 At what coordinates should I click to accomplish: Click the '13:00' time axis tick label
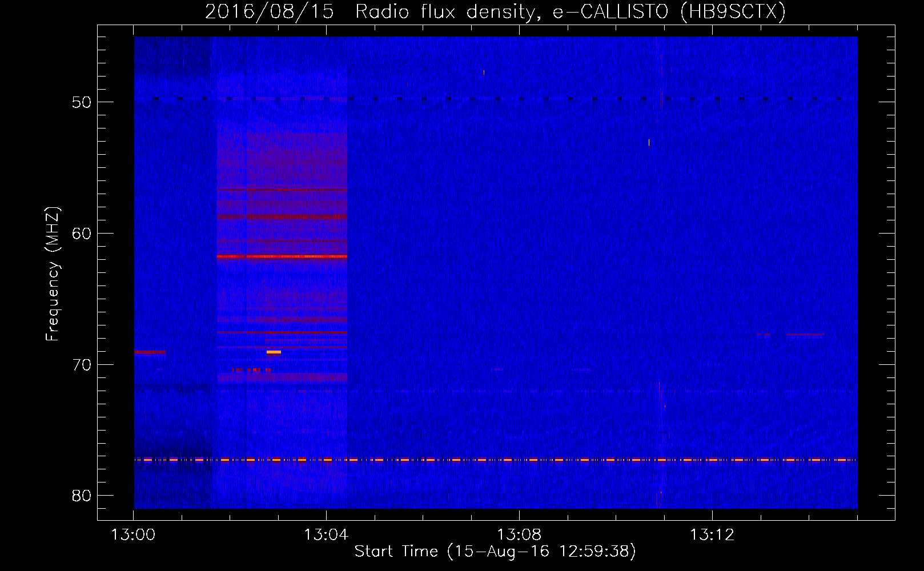point(133,535)
